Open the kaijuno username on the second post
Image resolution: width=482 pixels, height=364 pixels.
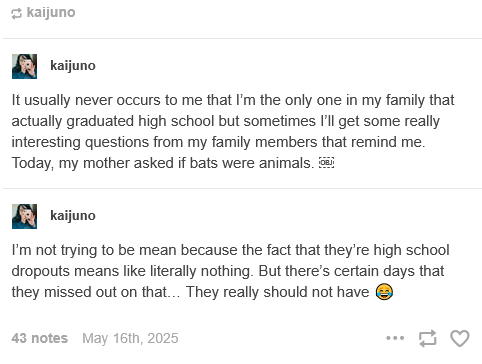[x=73, y=215]
